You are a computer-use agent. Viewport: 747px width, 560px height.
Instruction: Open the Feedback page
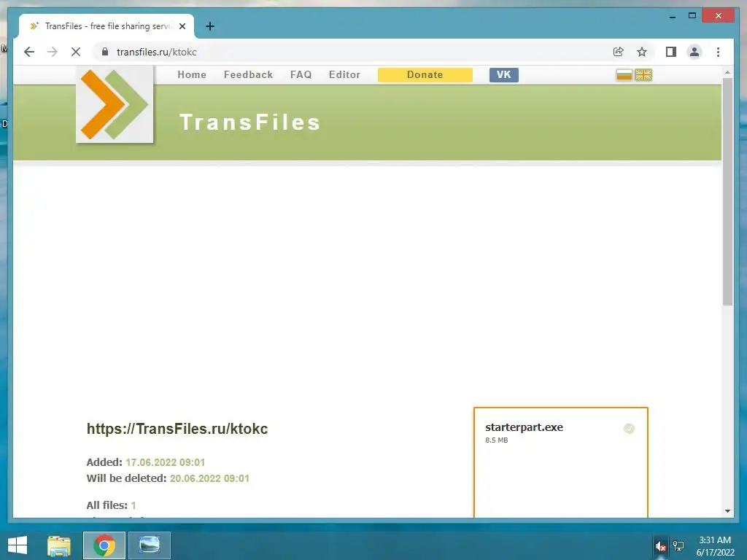pos(248,75)
